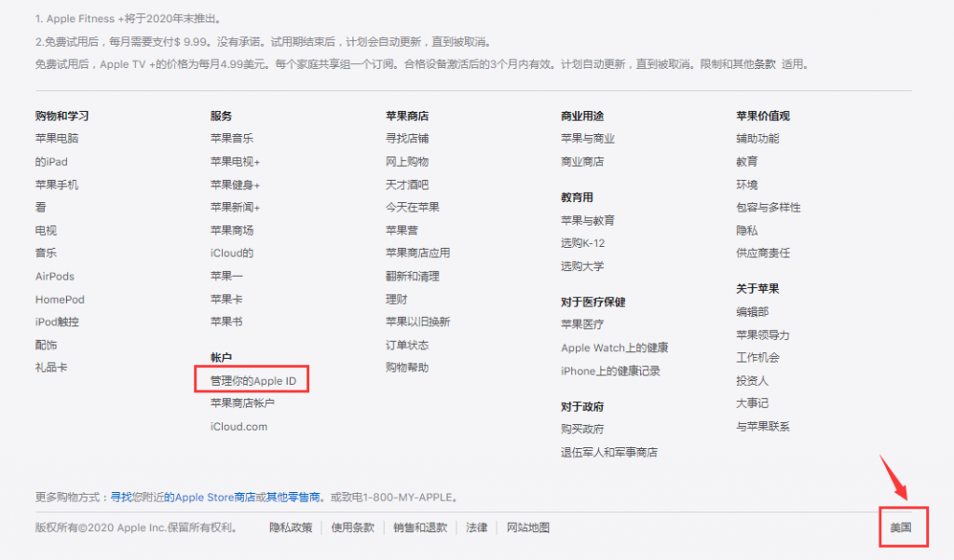Open 网上购物 link
The image size is (954, 560).
click(407, 162)
